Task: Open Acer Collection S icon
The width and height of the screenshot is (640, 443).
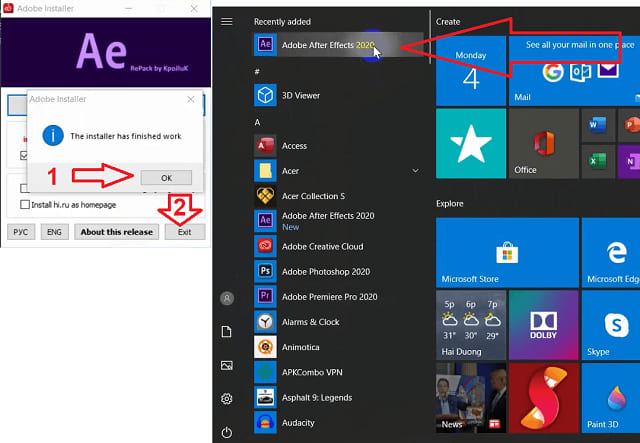Action: point(265,196)
